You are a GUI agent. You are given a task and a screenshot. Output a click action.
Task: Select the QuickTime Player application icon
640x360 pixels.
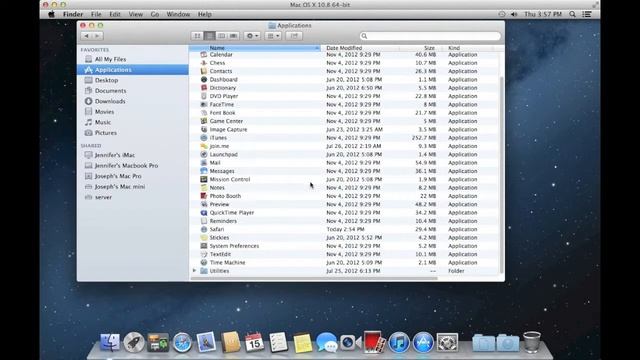point(204,213)
